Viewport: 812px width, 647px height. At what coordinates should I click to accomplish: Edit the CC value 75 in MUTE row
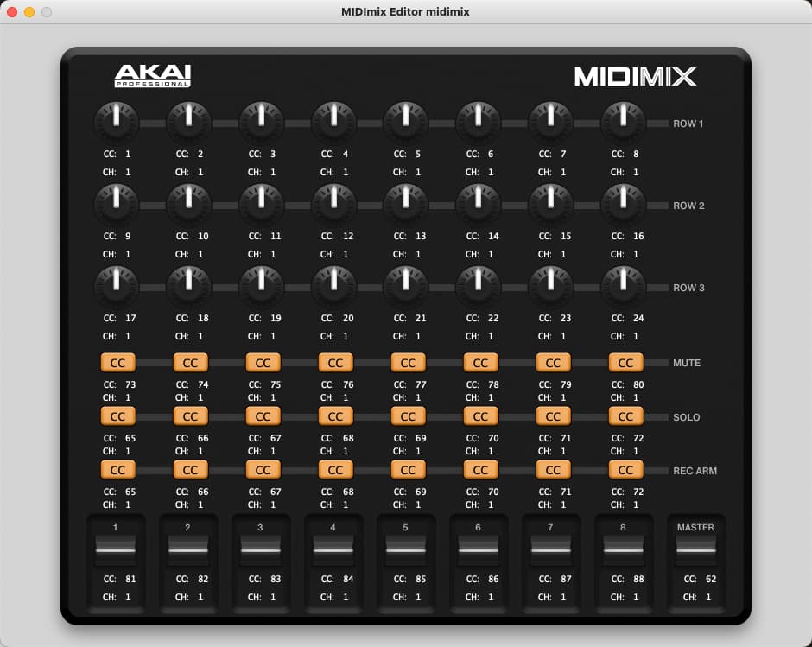(276, 384)
